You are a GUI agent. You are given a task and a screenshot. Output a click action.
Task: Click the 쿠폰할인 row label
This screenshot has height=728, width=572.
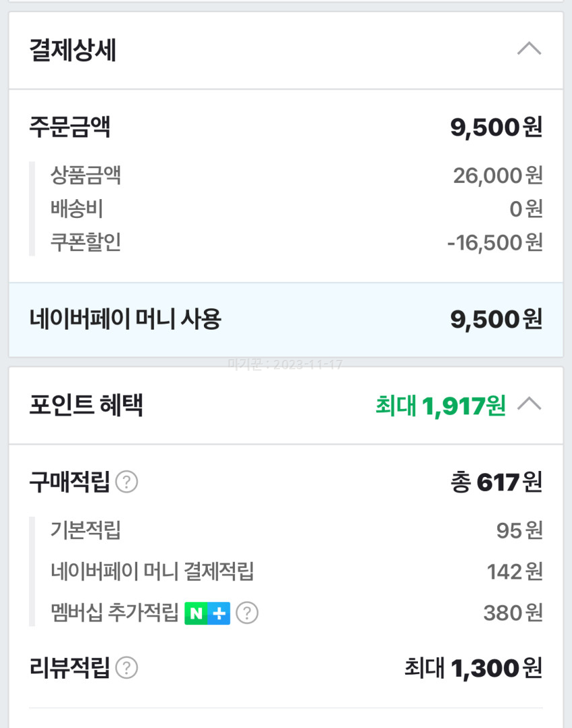coord(85,242)
